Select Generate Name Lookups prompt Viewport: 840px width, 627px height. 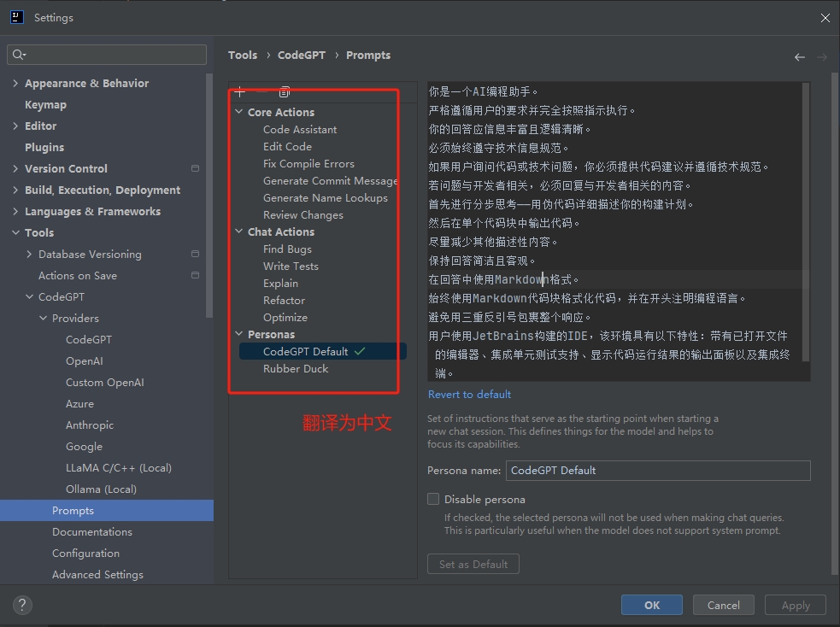pyautogui.click(x=326, y=198)
